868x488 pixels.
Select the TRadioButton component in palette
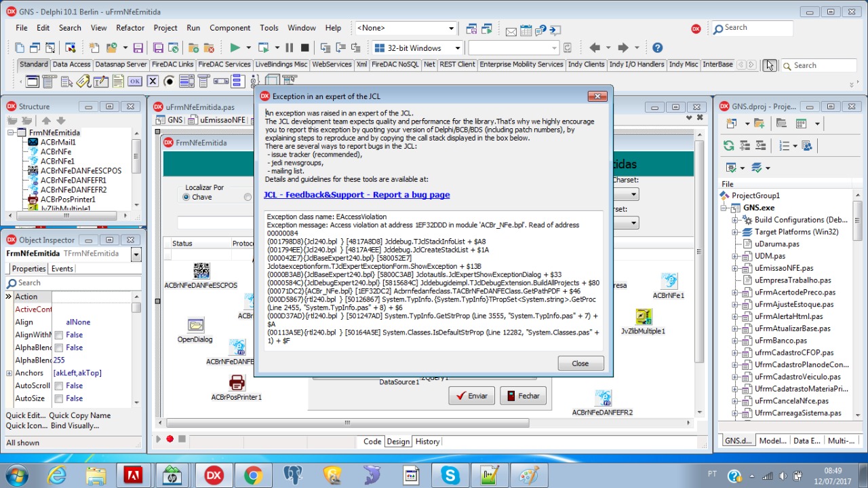click(170, 81)
